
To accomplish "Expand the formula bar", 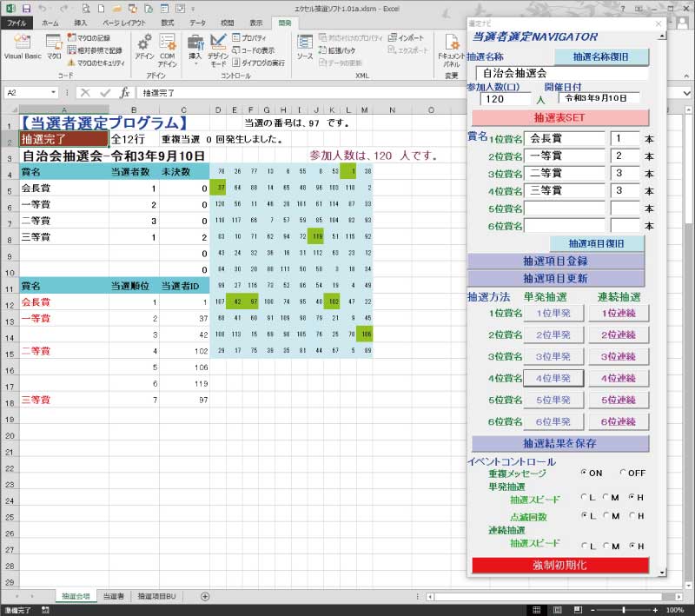I will pyautogui.click(x=686, y=93).
